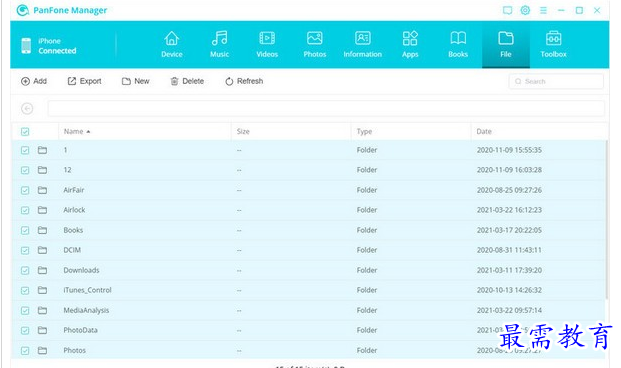Uncheck the DCIM folder checkbox

click(x=25, y=250)
